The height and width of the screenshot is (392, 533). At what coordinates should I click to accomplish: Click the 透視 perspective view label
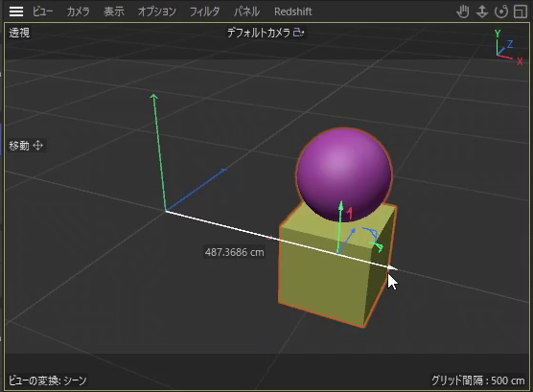19,33
